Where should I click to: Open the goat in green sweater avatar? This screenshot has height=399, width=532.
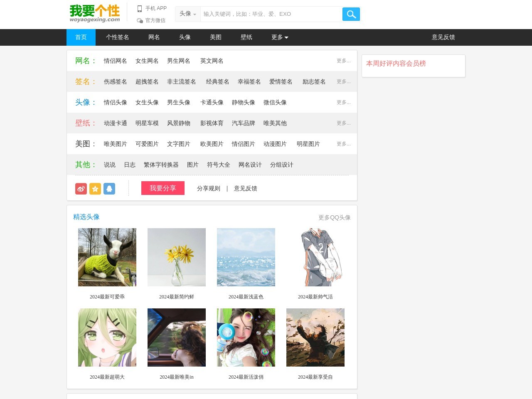107,257
